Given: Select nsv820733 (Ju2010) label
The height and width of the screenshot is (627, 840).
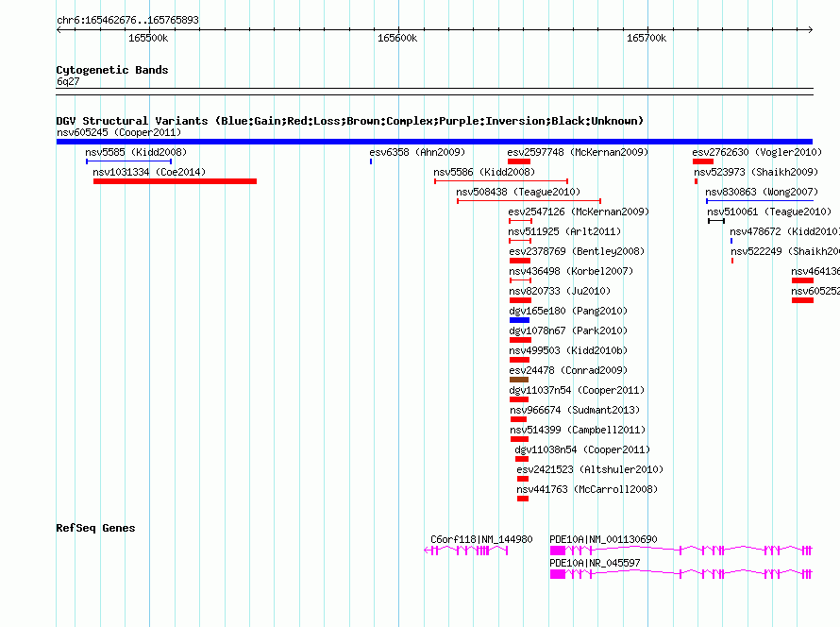Looking at the screenshot, I should click(560, 291).
